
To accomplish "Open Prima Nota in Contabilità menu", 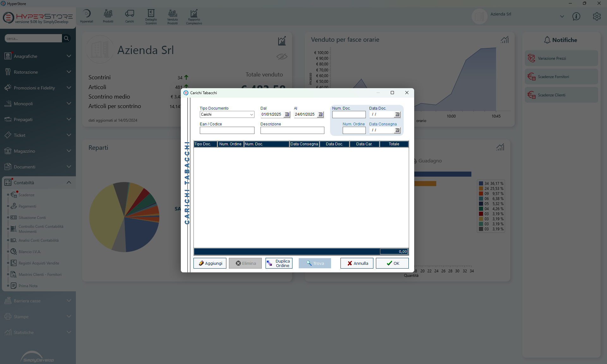I will click(x=28, y=286).
